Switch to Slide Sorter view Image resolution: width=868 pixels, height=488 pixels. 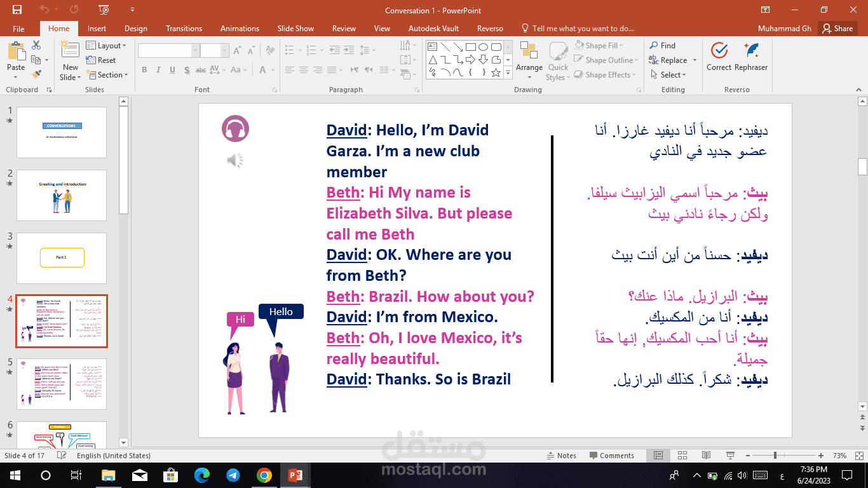click(682, 456)
